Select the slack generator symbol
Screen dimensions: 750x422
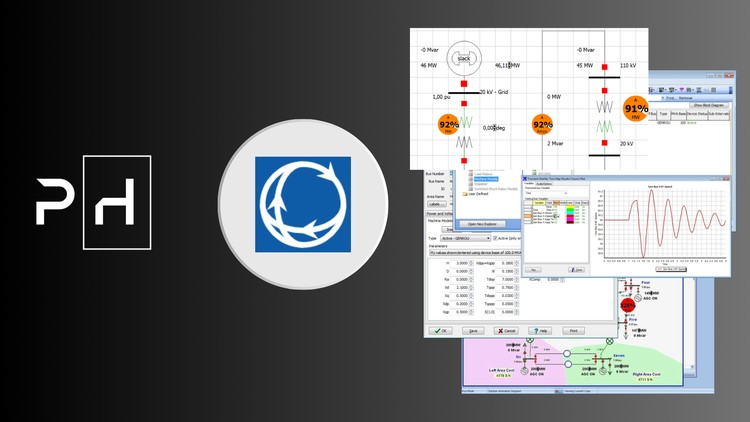pyautogui.click(x=464, y=58)
